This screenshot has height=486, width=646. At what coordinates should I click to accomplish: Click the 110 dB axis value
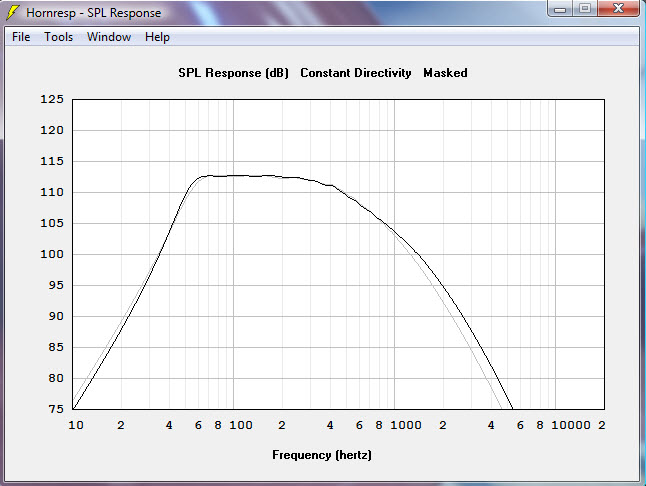(52, 192)
